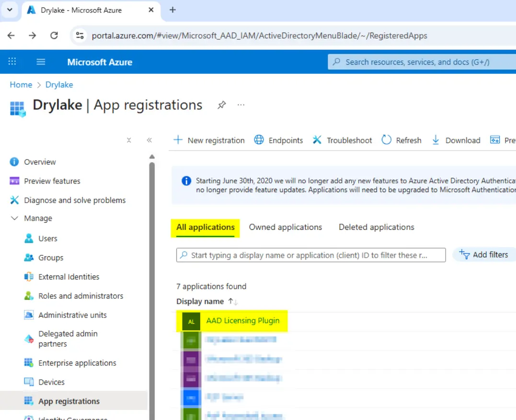Sort by Display name column
The image size is (516, 420).
(200, 301)
